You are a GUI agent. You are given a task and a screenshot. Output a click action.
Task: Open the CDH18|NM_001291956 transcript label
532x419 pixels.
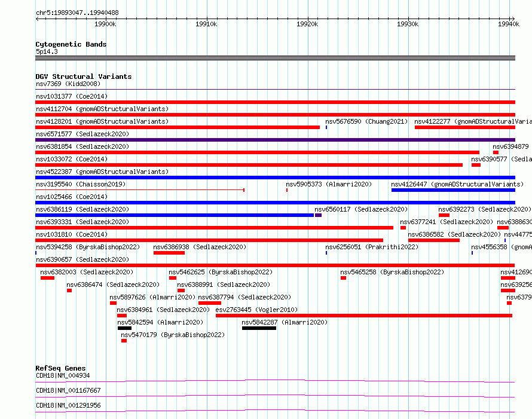68,405
